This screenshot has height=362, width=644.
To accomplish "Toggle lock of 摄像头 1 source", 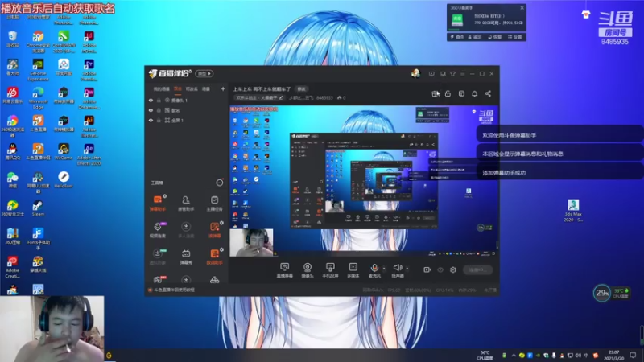I will pyautogui.click(x=159, y=100).
